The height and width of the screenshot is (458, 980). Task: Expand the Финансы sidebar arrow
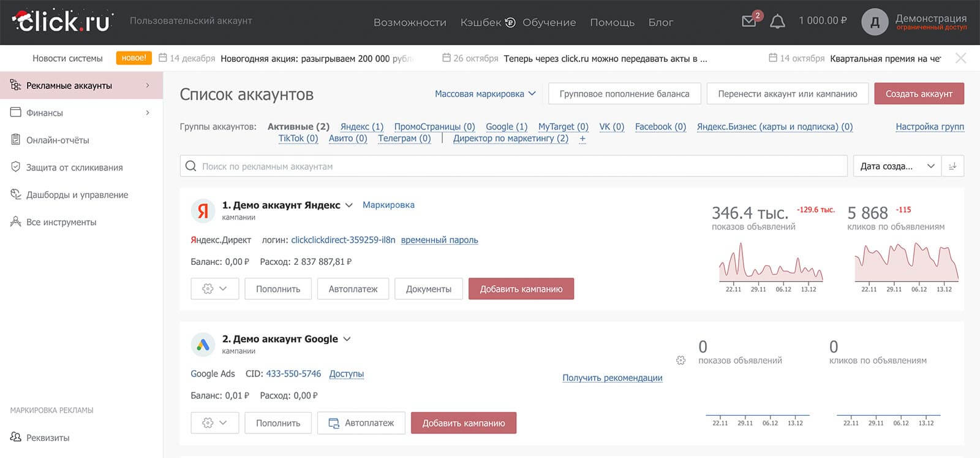pos(148,112)
